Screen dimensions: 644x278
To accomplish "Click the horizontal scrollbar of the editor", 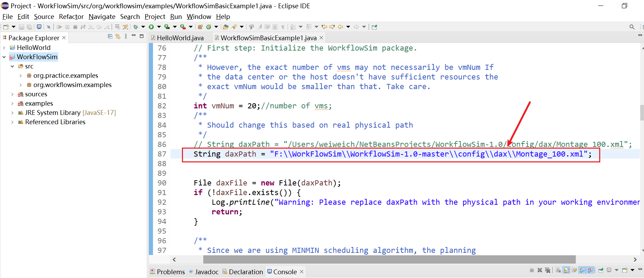I will pyautogui.click(x=389, y=259).
